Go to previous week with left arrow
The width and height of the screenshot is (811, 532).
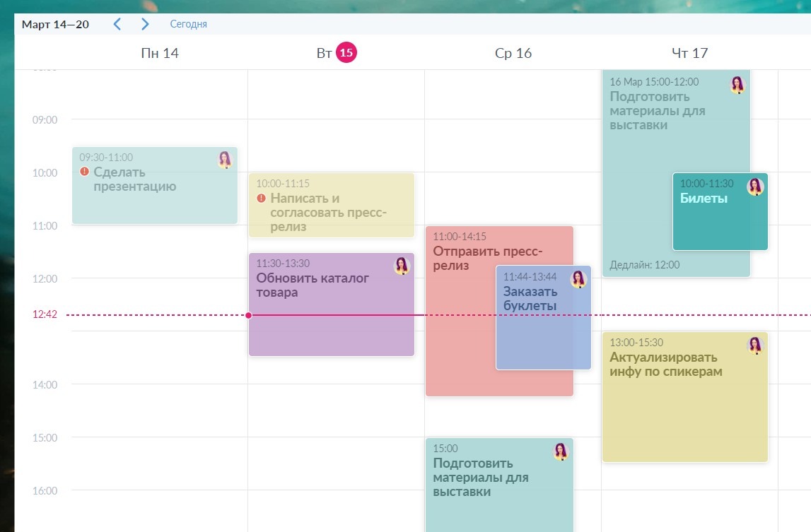(117, 24)
